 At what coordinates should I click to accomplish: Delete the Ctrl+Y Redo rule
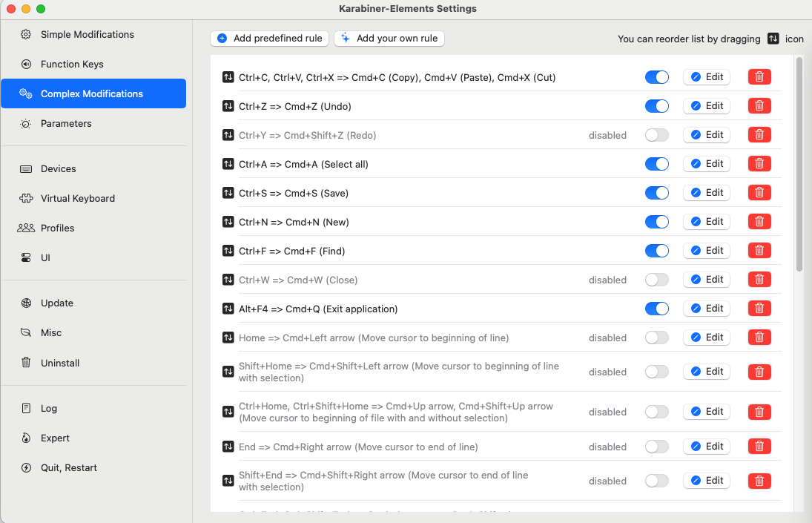click(x=759, y=134)
